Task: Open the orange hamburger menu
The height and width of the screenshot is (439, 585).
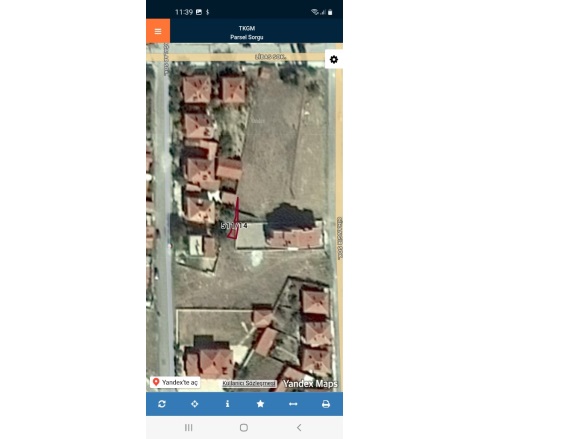Action: [158, 31]
